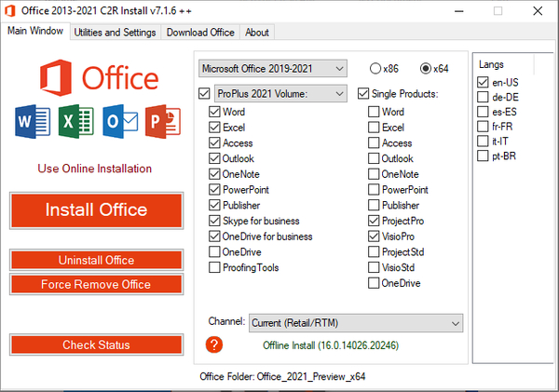Uncheck the Publisher checkbox in ProPlus list

pos(215,206)
